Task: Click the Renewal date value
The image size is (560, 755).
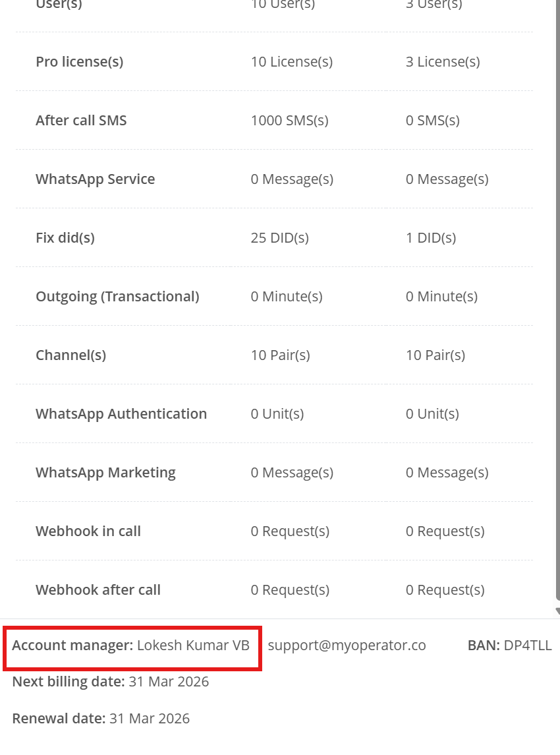Action: pos(150,718)
